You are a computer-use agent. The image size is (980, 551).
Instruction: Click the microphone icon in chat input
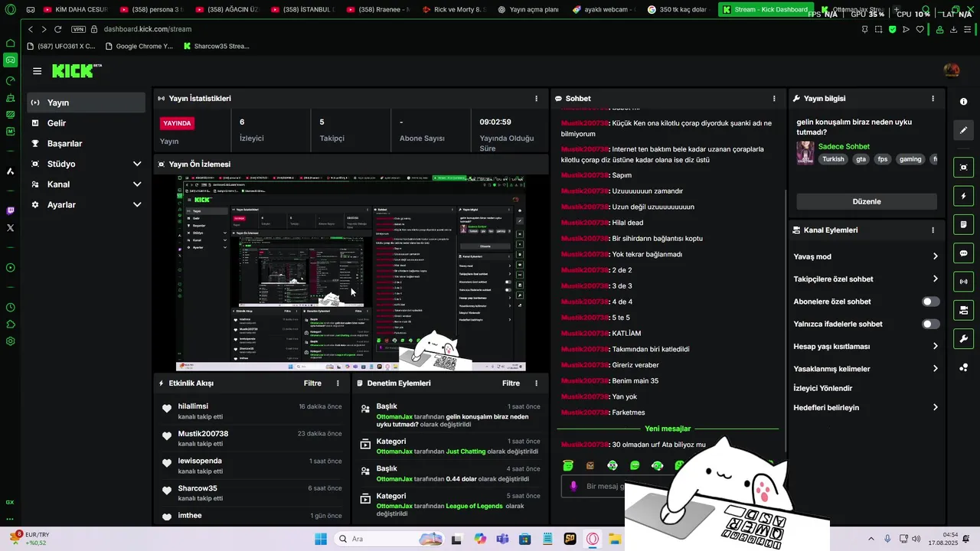point(573,486)
